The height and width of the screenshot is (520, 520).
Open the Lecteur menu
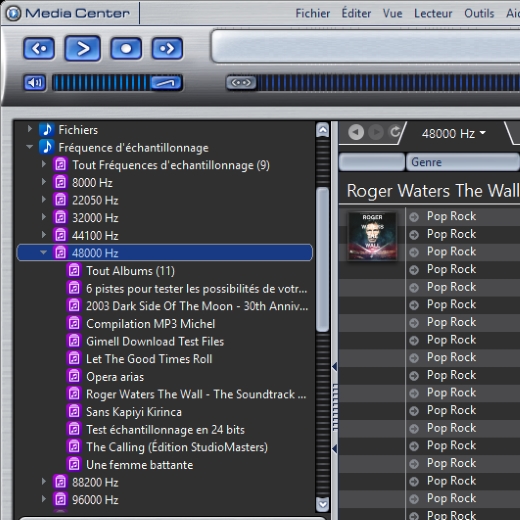433,13
